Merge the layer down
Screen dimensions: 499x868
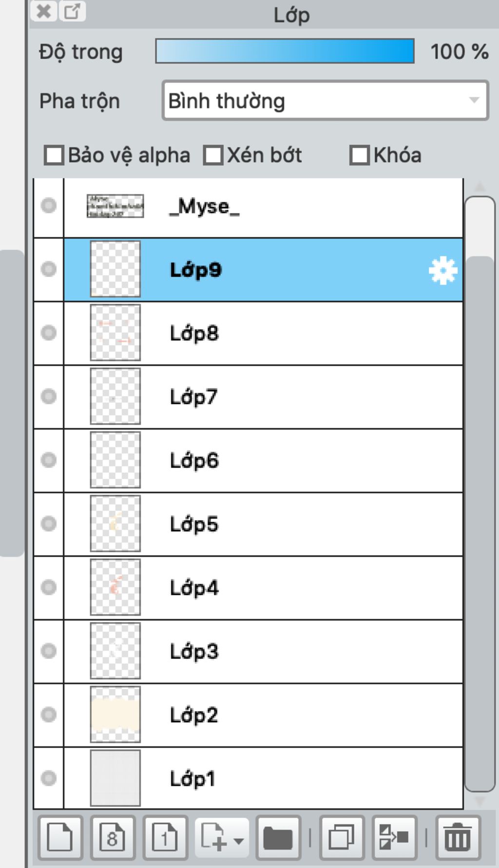click(x=394, y=838)
